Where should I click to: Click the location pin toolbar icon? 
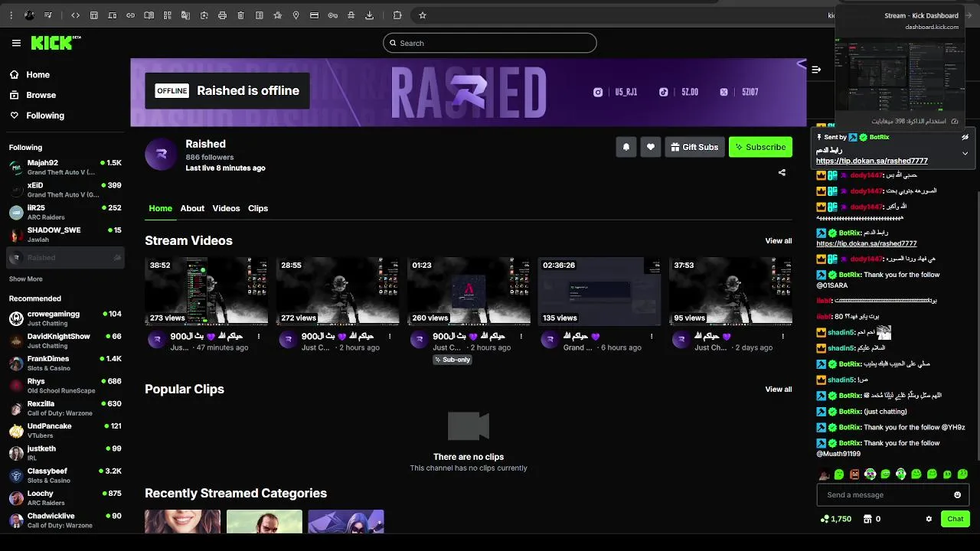296,15
